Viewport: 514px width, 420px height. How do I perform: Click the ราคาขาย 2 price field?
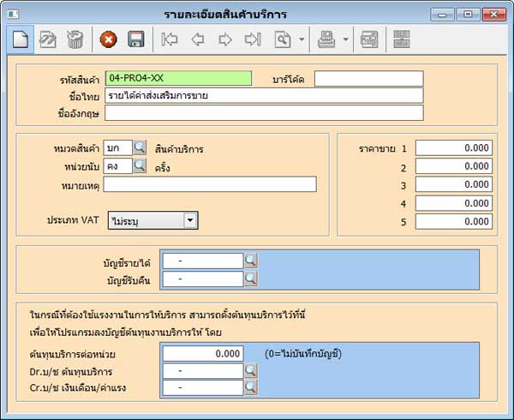[454, 166]
